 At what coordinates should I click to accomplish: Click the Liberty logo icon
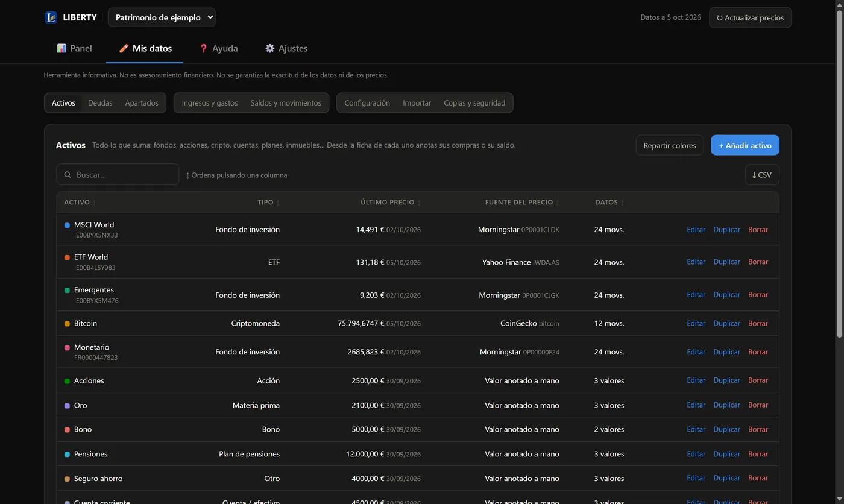[51, 17]
